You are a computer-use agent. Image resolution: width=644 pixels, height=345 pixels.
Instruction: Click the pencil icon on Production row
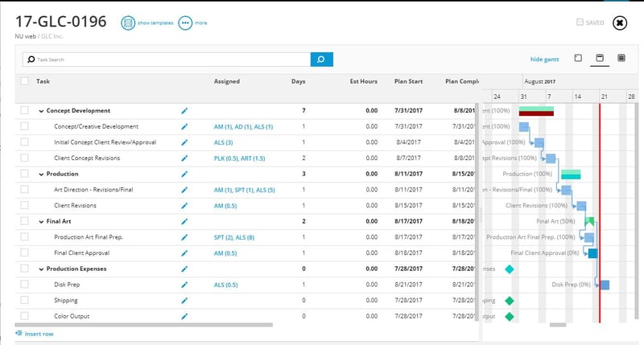click(184, 174)
